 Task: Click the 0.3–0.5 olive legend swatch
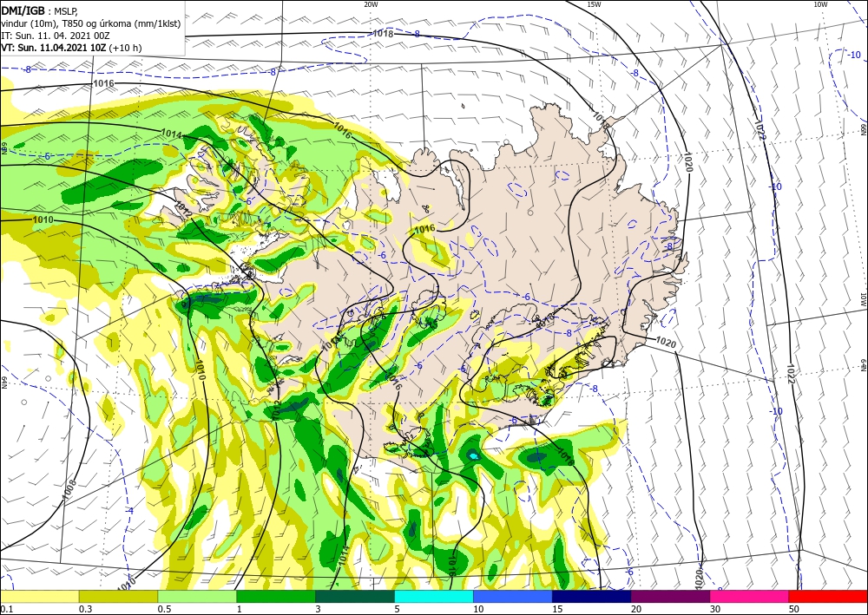tap(118, 596)
